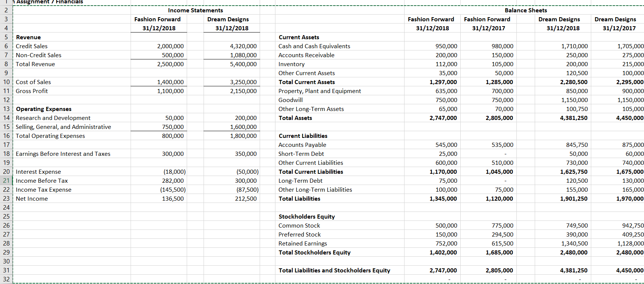This screenshot has height=284, width=644.
Task: Click the Cost of Sales label cell
Action: coord(72,82)
